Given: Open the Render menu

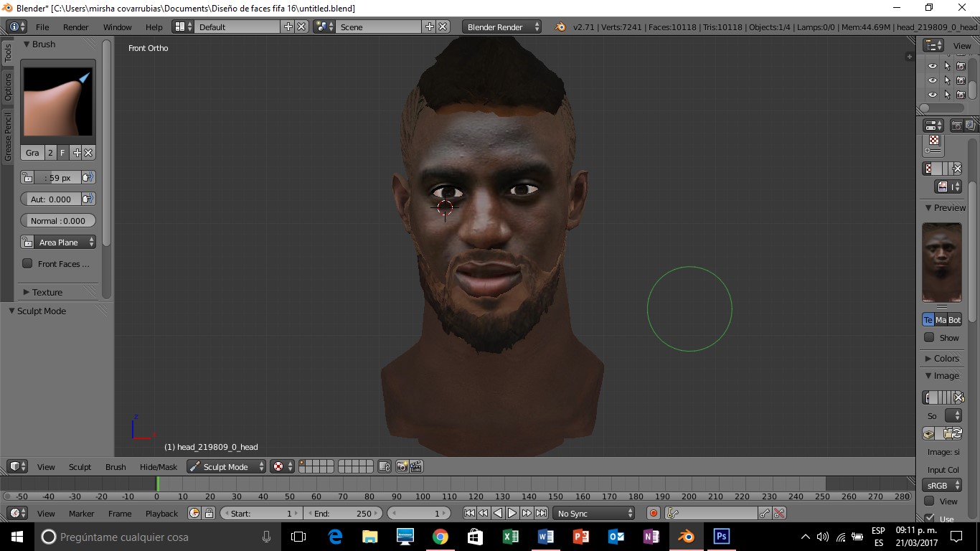Looking at the screenshot, I should point(75,27).
